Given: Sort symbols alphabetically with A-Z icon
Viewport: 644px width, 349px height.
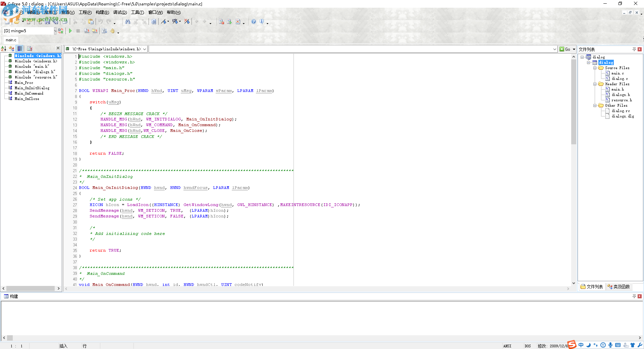Looking at the screenshot, I should 4,49.
